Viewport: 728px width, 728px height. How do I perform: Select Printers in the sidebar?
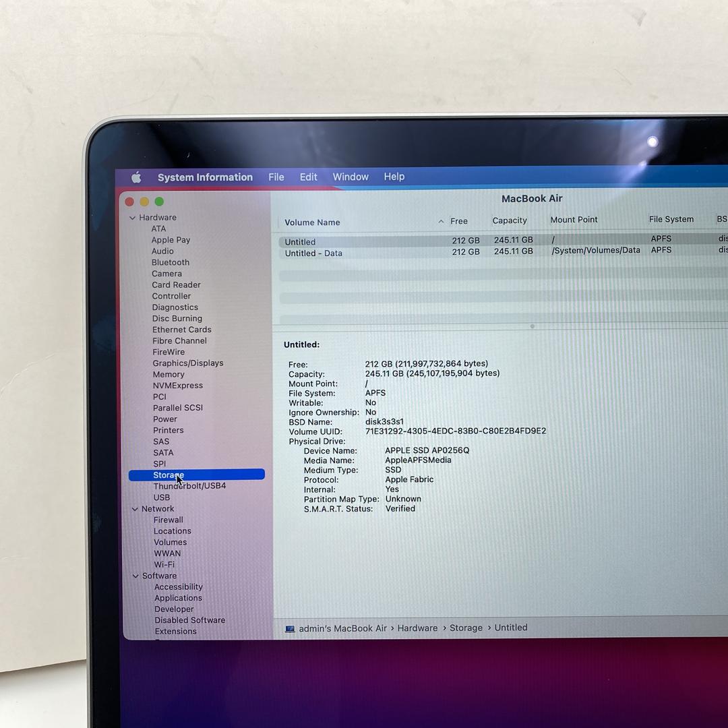[x=168, y=430]
